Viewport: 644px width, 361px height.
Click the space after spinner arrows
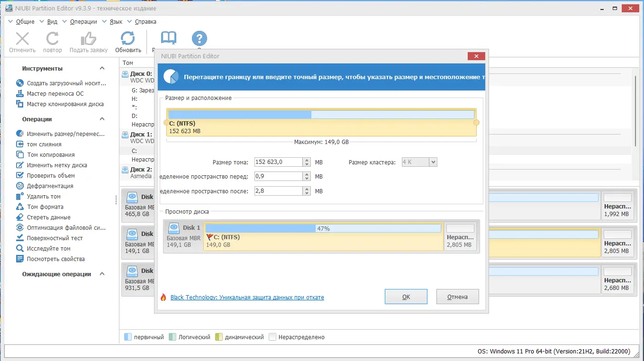(x=307, y=191)
